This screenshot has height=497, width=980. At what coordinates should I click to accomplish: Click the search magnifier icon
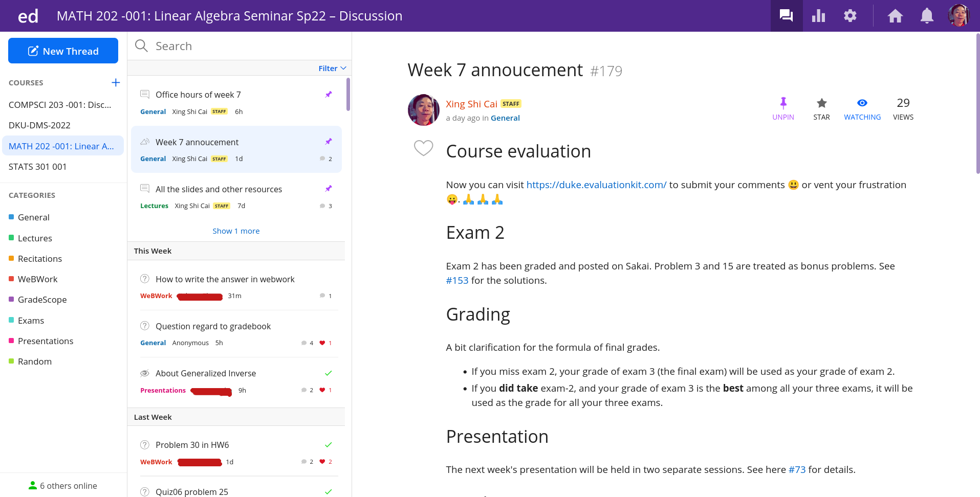(x=141, y=46)
